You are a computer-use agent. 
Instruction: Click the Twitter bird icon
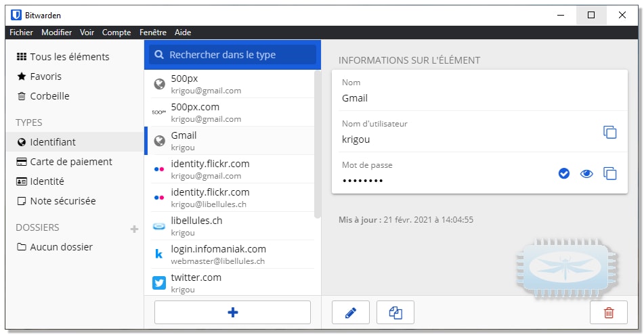[x=159, y=283]
